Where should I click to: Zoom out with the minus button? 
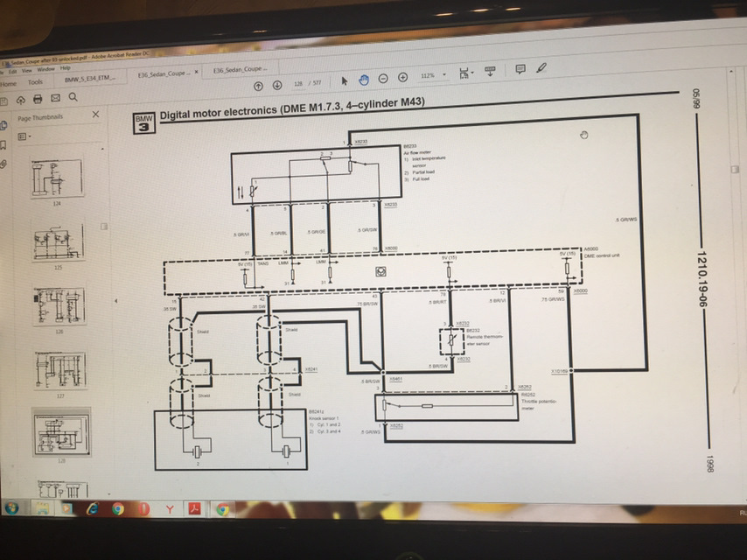[383, 78]
